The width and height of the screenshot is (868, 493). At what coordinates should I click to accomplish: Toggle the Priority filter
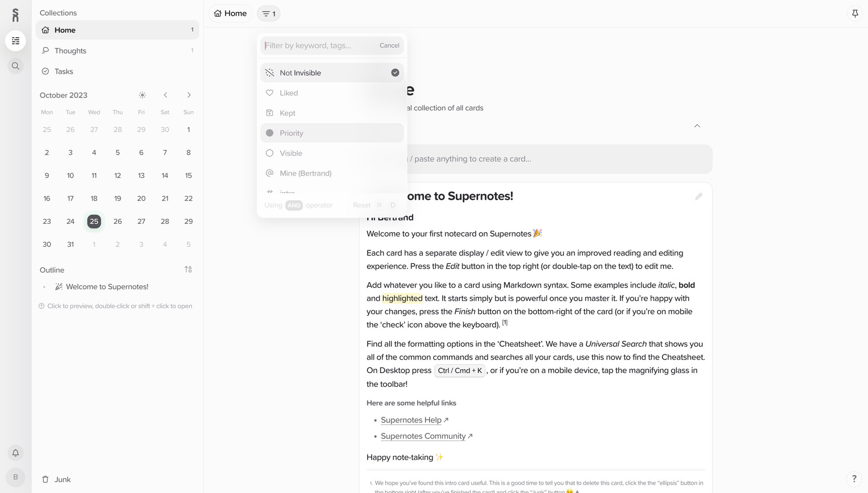[x=332, y=133]
